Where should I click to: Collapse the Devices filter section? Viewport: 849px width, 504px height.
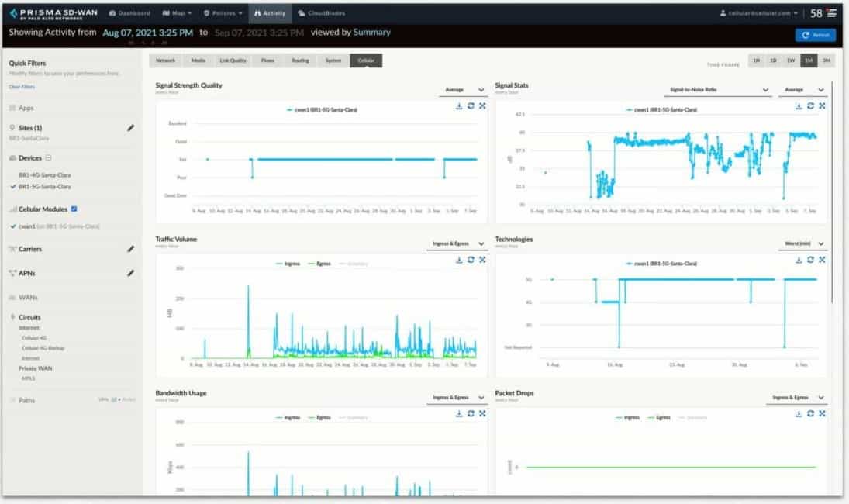[48, 158]
